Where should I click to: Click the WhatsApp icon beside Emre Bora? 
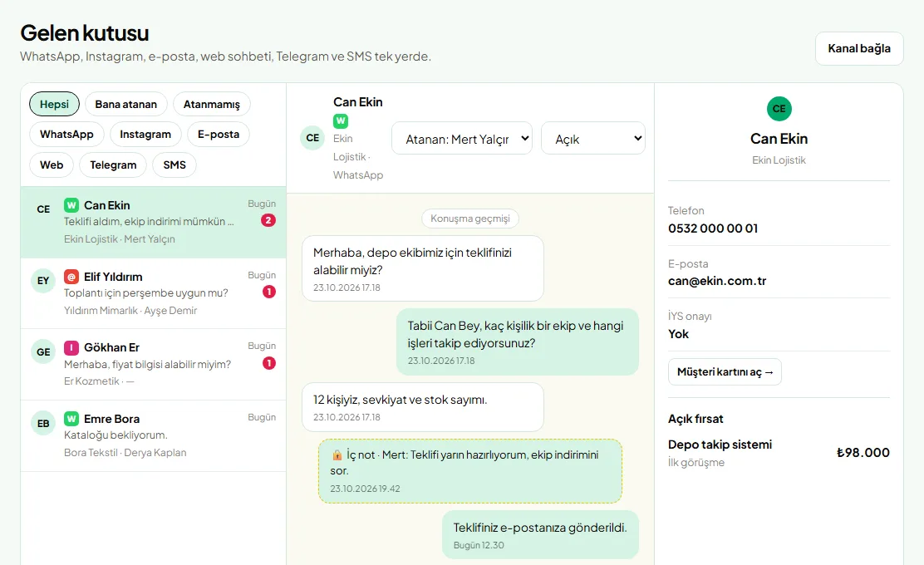(x=71, y=419)
